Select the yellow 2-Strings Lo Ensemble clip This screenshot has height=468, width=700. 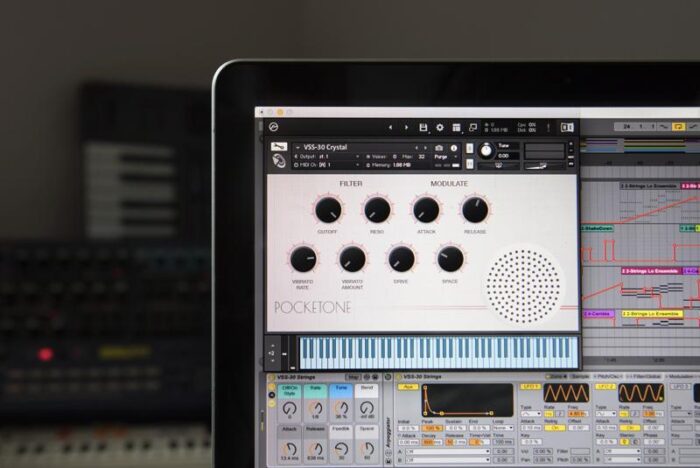tap(652, 314)
